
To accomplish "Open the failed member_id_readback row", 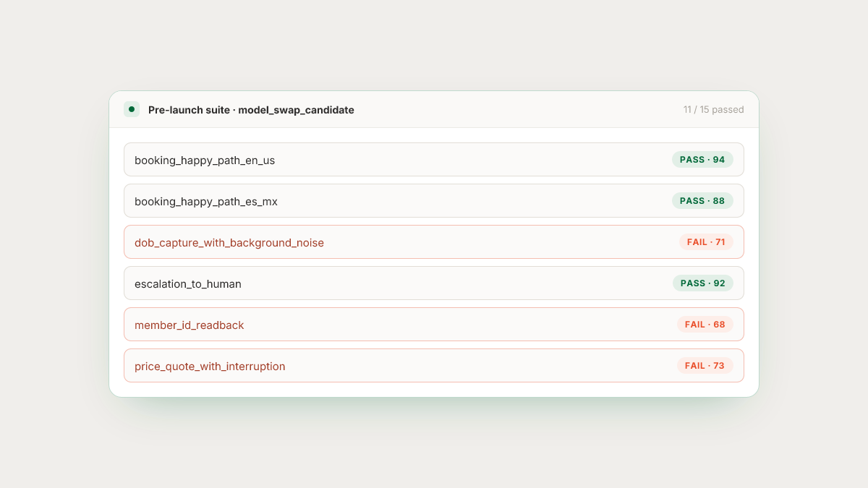I will click(434, 325).
